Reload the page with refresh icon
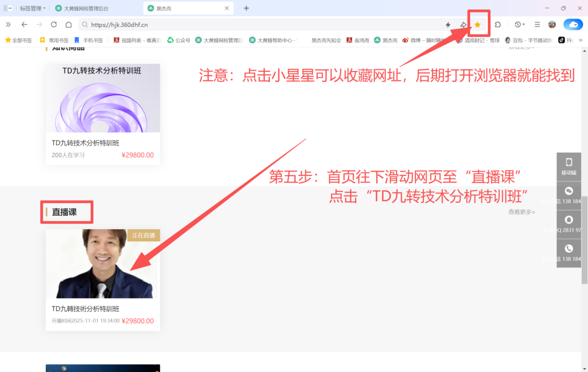Screen dimensions: 588x372 pyautogui.click(x=54, y=24)
